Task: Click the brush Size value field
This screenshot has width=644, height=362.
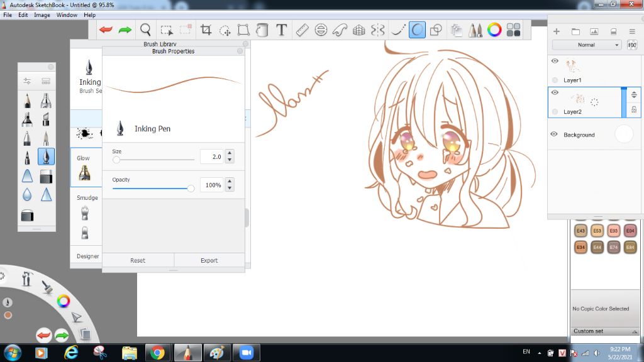Action: (211, 156)
